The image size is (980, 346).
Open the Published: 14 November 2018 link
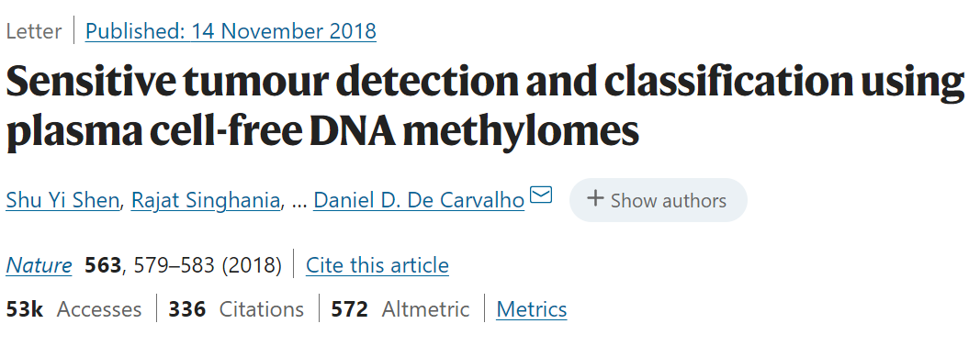[x=231, y=30]
